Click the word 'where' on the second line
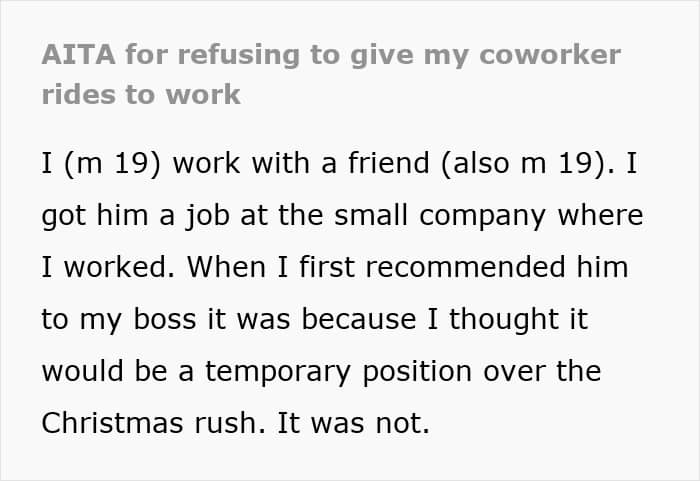Viewport: 700px width, 481px height. coord(600,215)
